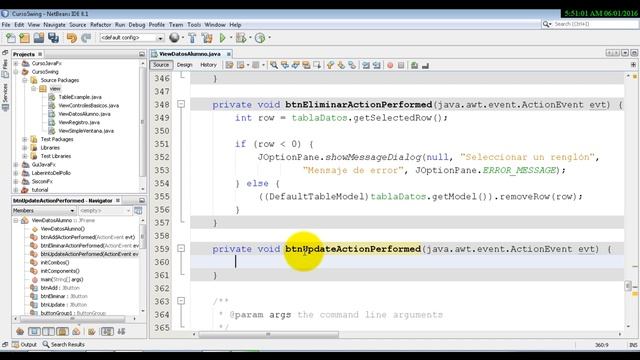Viewport: 640px width, 360px height.
Task: Click the New Project toolbar icon
Action: (x=24, y=38)
